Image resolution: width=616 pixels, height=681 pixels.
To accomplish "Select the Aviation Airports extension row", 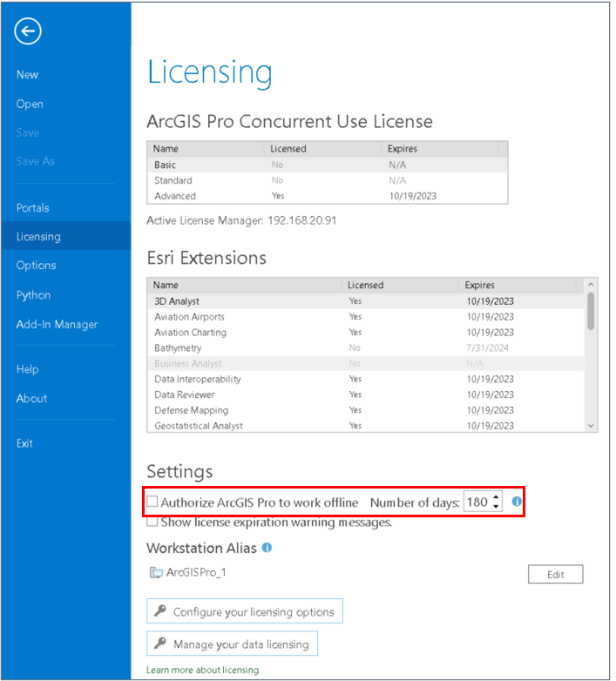I will coord(366,317).
